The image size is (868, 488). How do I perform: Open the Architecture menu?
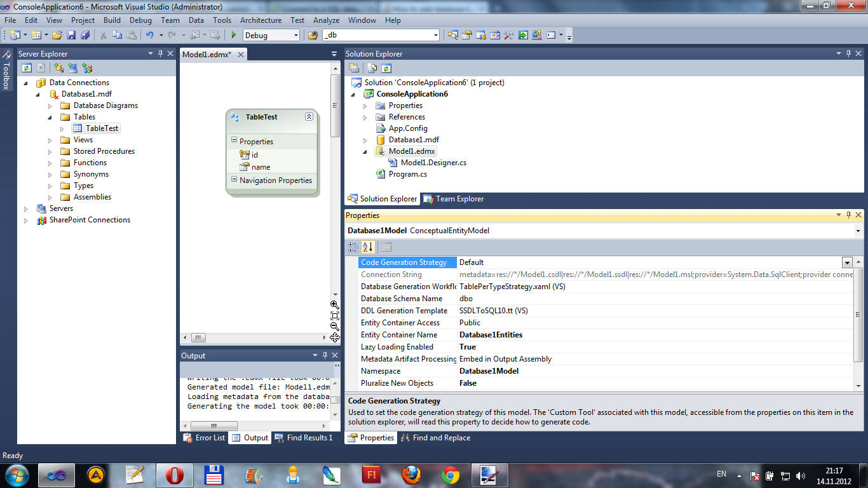(x=261, y=20)
